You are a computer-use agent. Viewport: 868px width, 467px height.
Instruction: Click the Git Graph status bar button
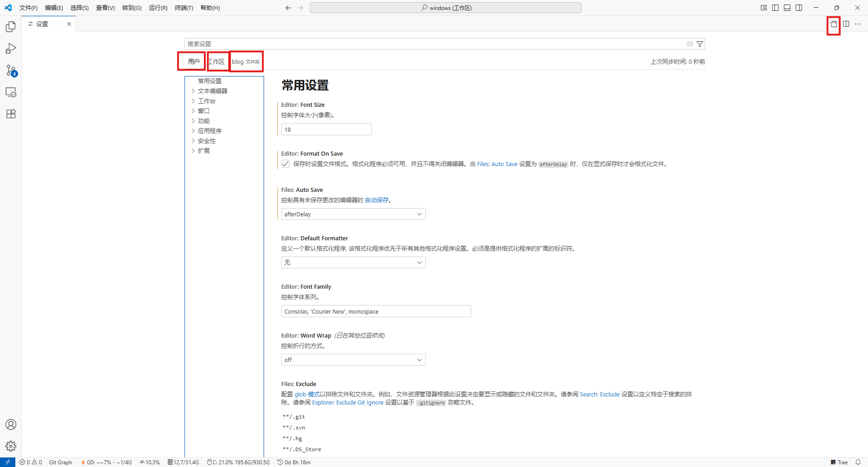point(61,462)
